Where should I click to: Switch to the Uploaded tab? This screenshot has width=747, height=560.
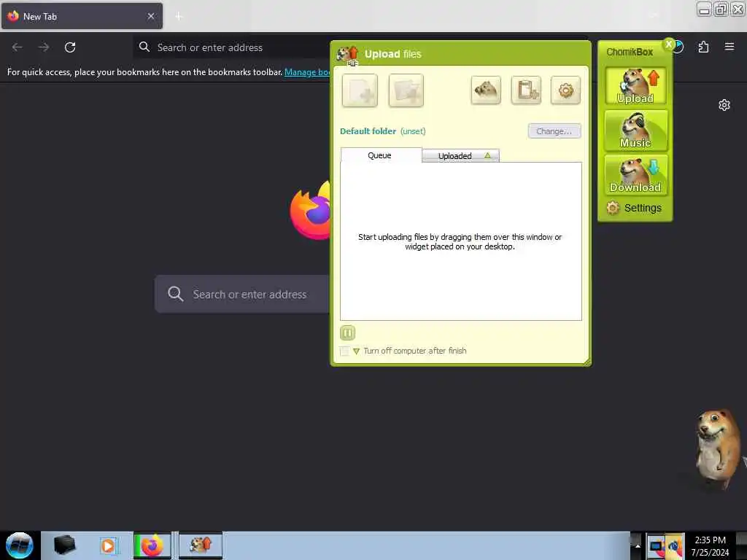[x=460, y=156]
